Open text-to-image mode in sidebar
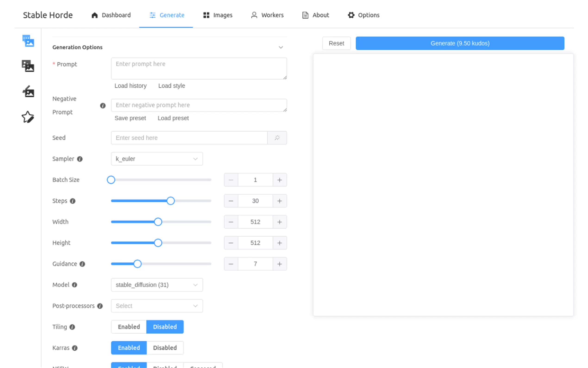Viewport: 588px width, 368px height. coord(28,41)
